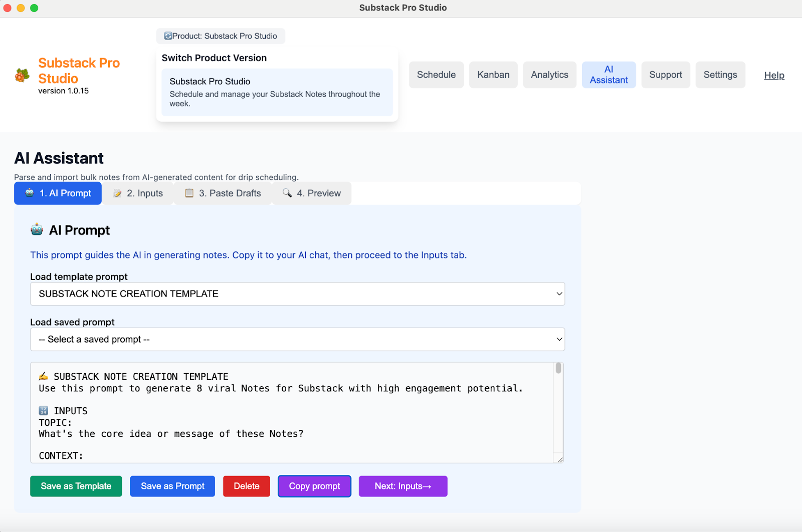The height and width of the screenshot is (532, 802).
Task: Click the robot icon next to AI Prompt heading
Action: [37, 229]
